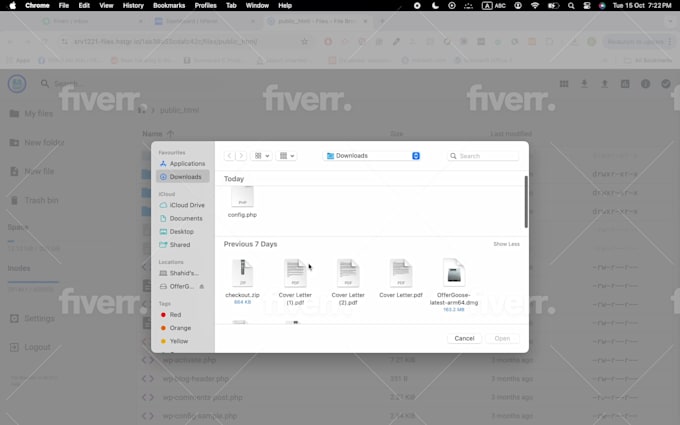Click New folder in File Browser sidebar
The image size is (680, 425).
tap(37, 143)
